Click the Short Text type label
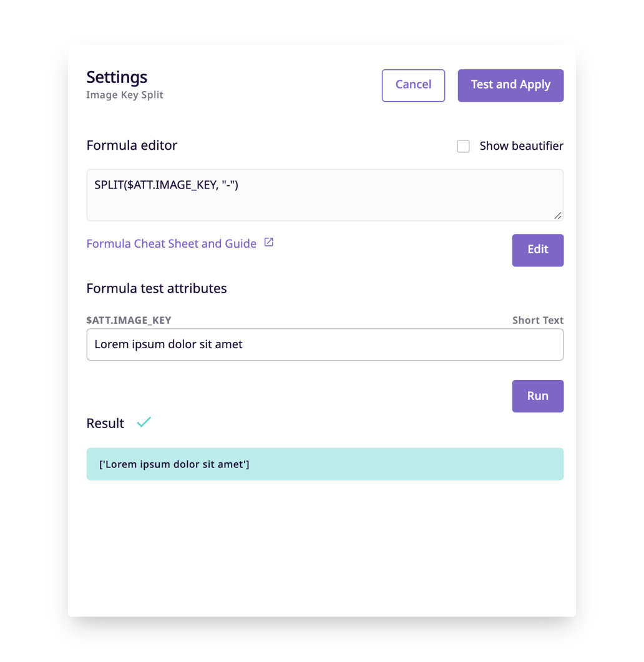644x662 pixels. (x=537, y=320)
